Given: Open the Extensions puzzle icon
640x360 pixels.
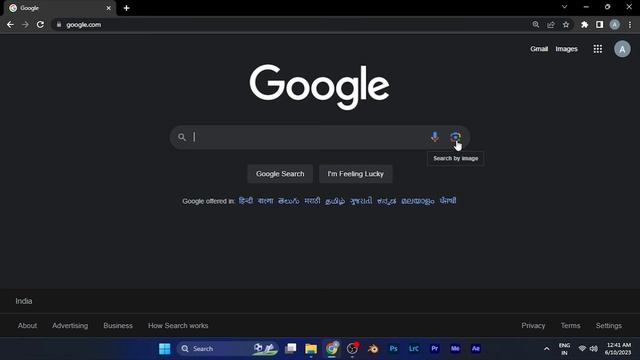Looking at the screenshot, I should point(584,24).
